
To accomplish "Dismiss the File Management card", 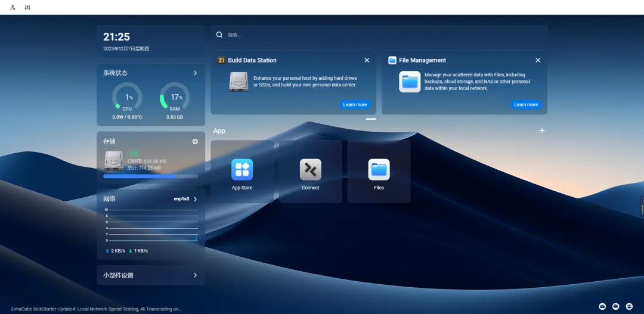I will click(538, 60).
